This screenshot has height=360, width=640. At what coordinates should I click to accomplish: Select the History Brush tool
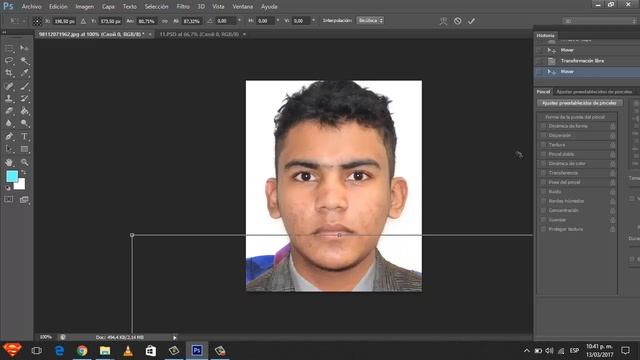point(24,98)
